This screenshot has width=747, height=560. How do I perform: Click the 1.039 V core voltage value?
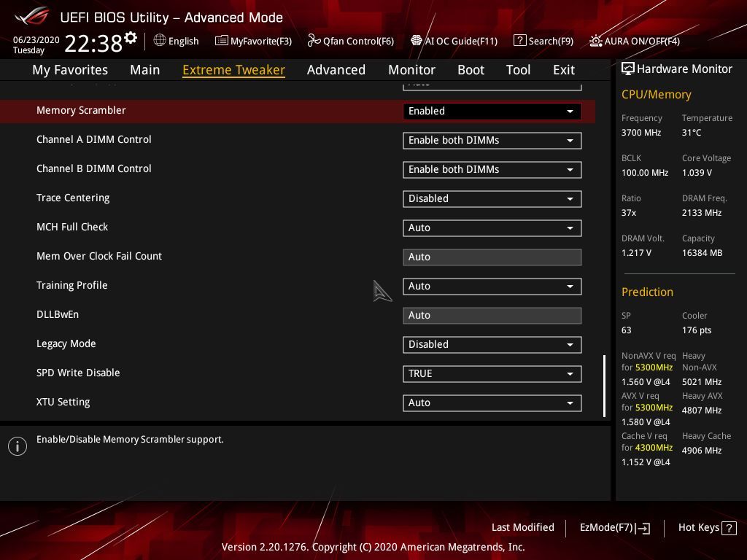(697, 172)
